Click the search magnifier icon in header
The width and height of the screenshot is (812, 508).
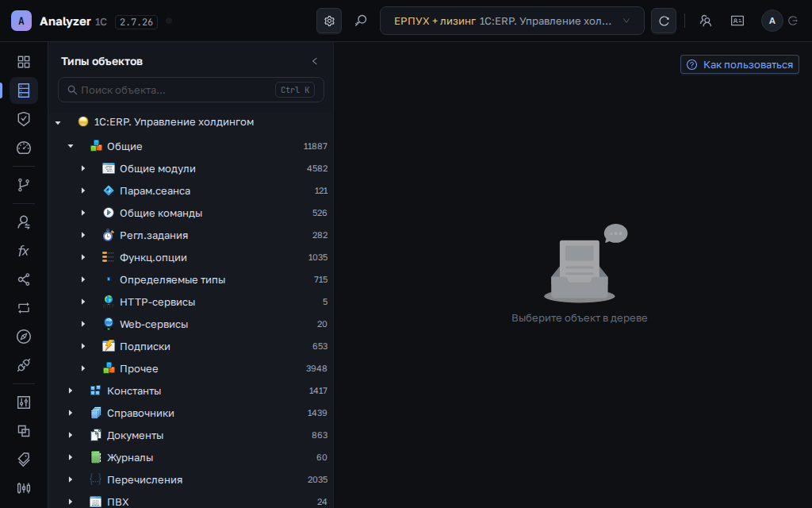click(361, 21)
